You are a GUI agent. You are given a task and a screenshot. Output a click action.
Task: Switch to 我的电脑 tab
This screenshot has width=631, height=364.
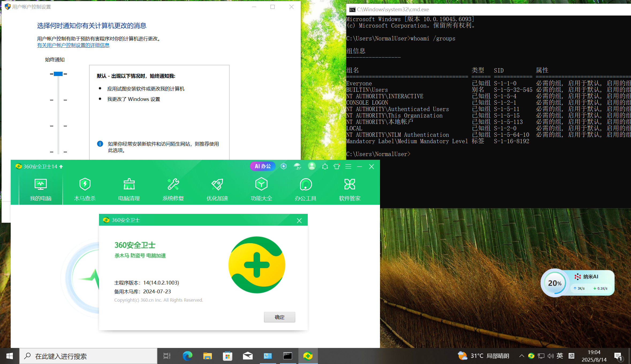(x=41, y=189)
